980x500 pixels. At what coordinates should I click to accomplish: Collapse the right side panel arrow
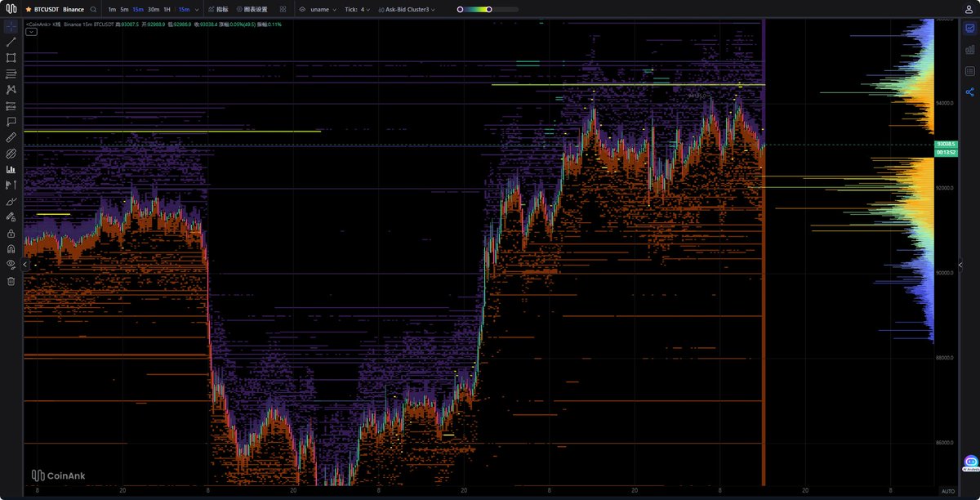[x=960, y=265]
